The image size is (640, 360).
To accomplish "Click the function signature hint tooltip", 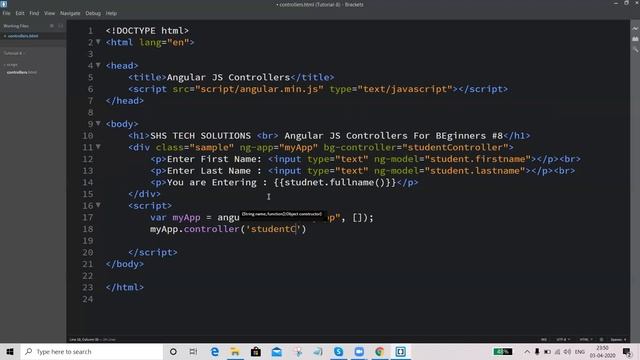I will 282,214.
